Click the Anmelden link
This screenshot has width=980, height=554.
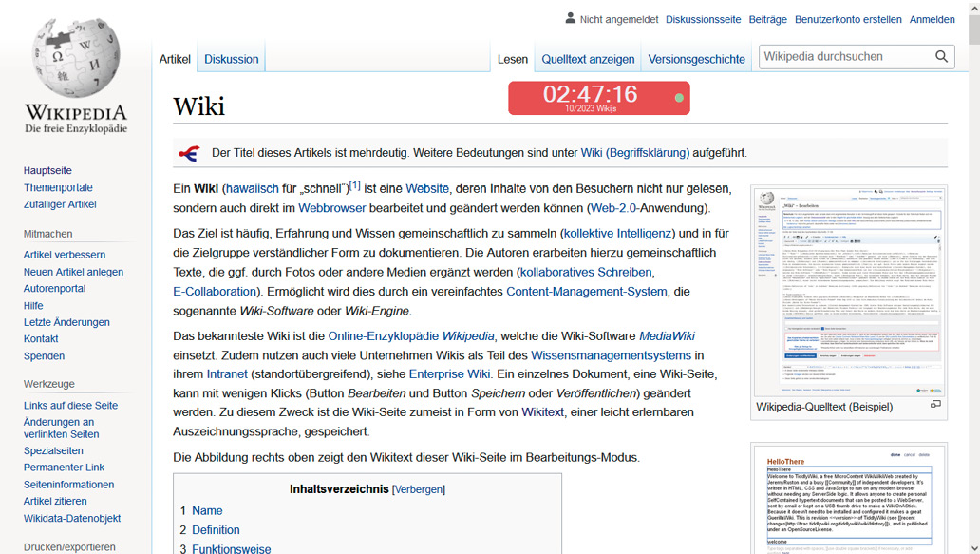[932, 19]
